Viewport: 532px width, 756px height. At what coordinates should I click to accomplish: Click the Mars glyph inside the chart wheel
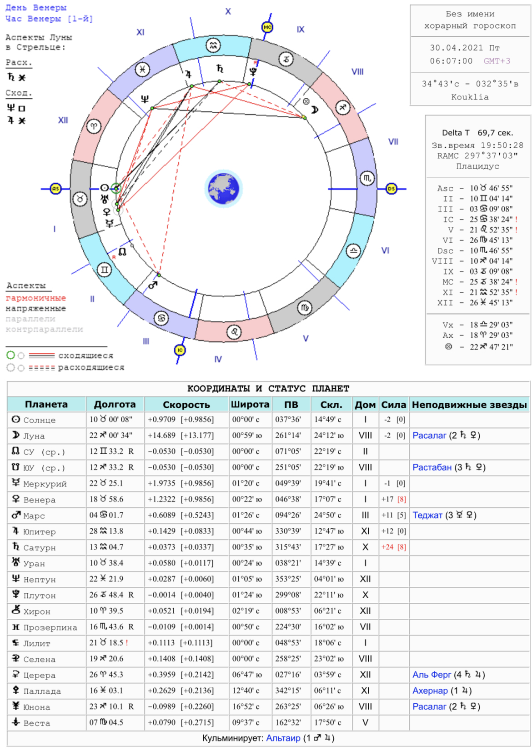click(x=153, y=285)
